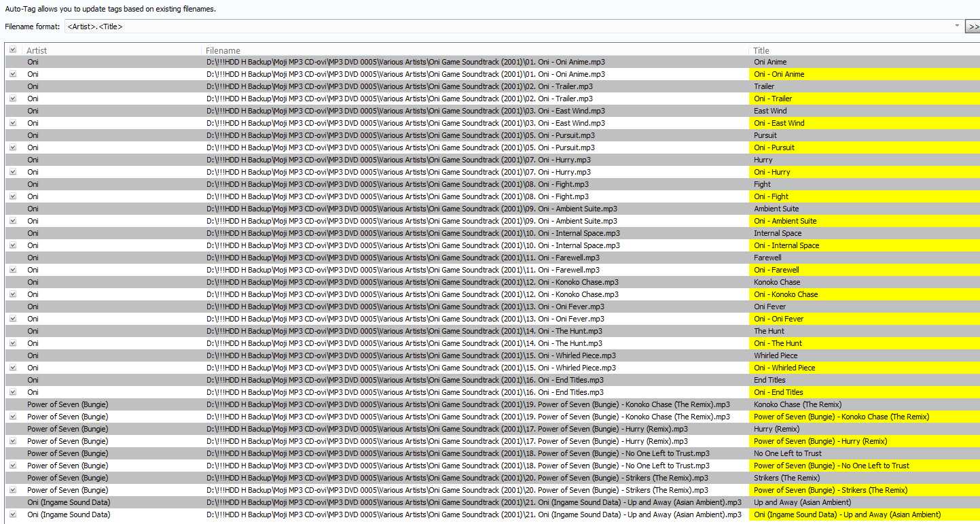Select the gray "No One Left to Trust" title
The width and height of the screenshot is (980, 524).
(x=788, y=453)
